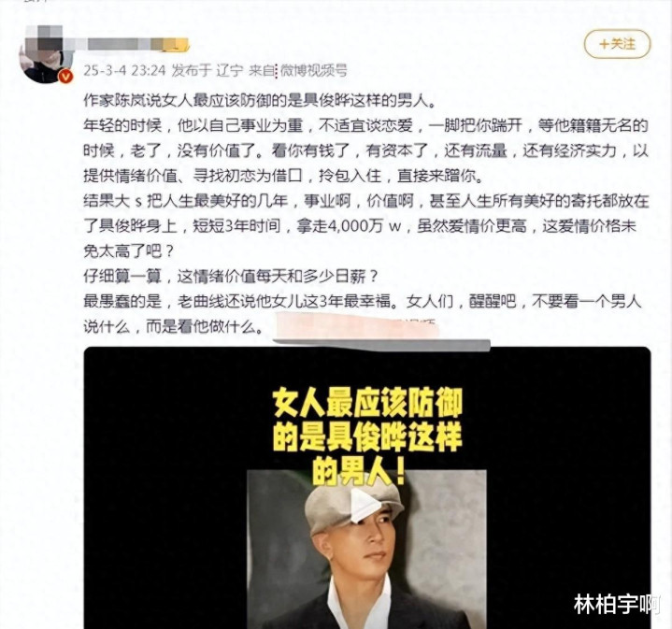Click the post timestamp 25-3-4 23:24

click(x=124, y=70)
